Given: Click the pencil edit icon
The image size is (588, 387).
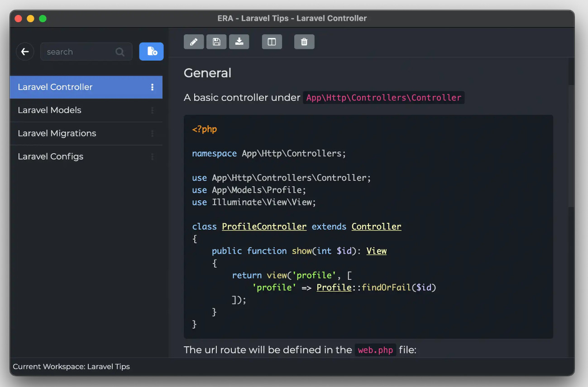Looking at the screenshot, I should [x=194, y=42].
